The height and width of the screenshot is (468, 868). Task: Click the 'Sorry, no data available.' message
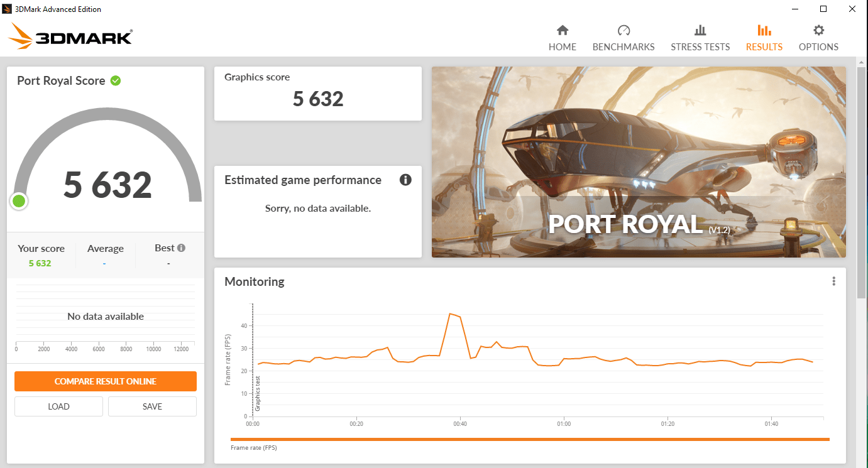[x=318, y=209]
